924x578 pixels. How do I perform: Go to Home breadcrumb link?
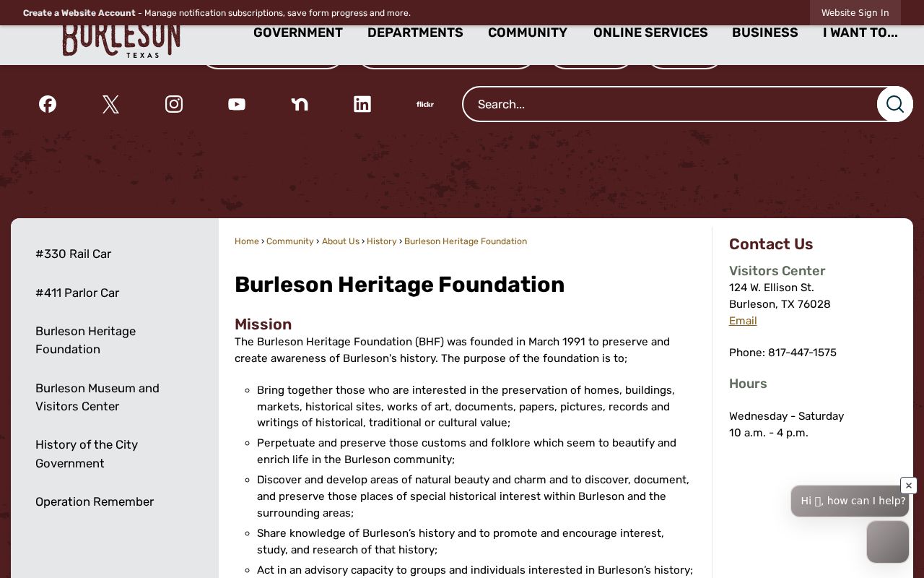247,241
